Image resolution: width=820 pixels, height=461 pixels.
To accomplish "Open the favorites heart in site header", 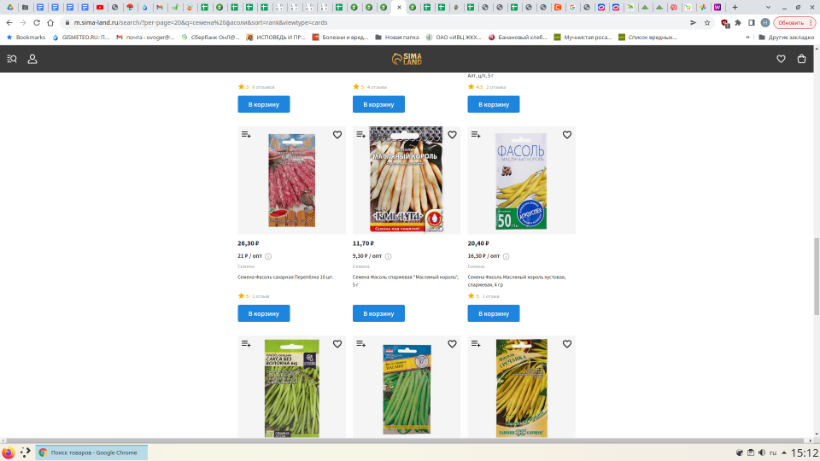I will pos(781,59).
